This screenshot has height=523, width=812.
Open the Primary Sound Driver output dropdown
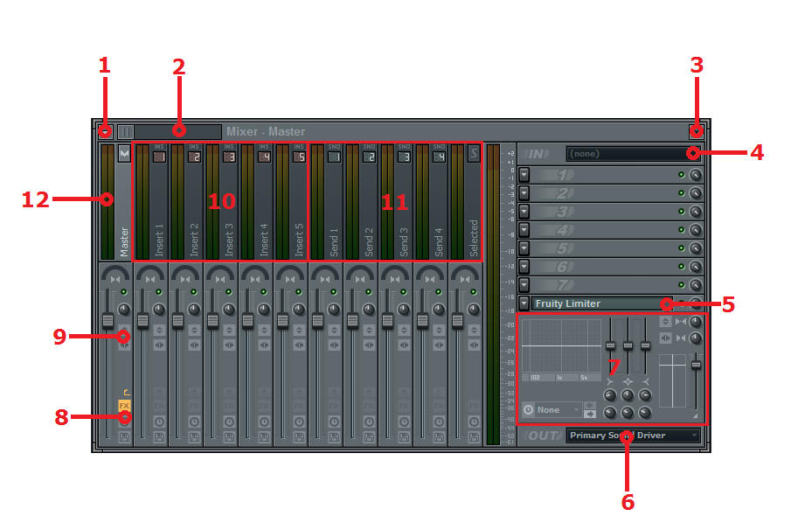633,436
